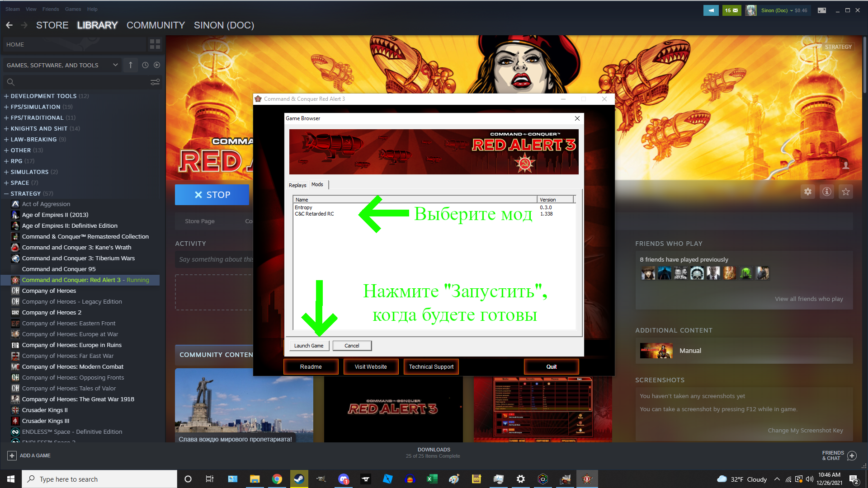Click the Windows taskbar search box

point(99,479)
